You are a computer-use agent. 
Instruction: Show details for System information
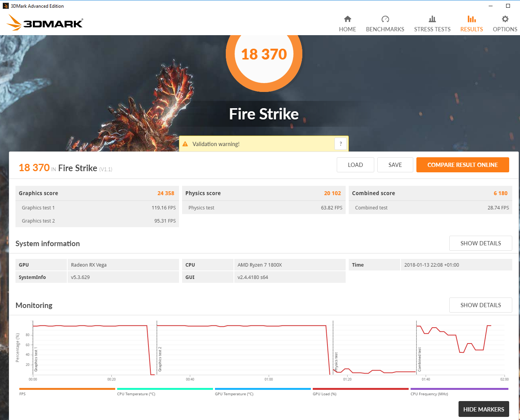(481, 243)
